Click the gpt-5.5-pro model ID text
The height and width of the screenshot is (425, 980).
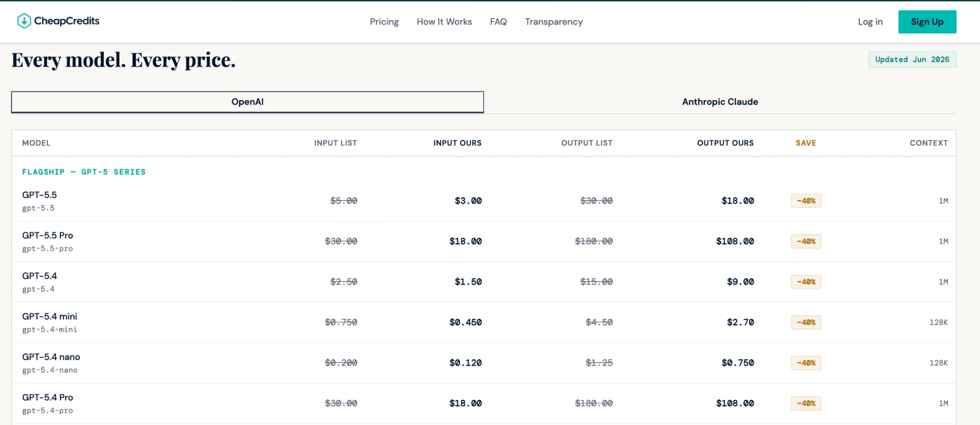(x=48, y=248)
